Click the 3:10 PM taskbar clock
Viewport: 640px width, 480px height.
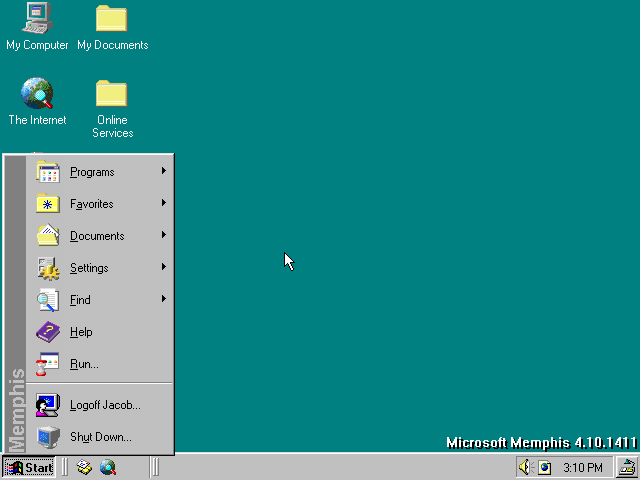tap(583, 467)
